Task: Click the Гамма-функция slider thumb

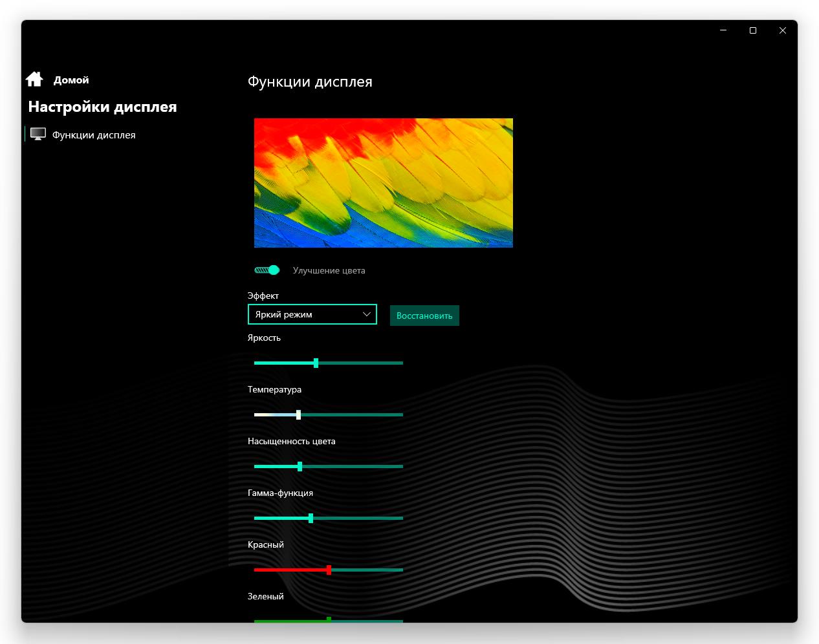Action: click(x=311, y=518)
